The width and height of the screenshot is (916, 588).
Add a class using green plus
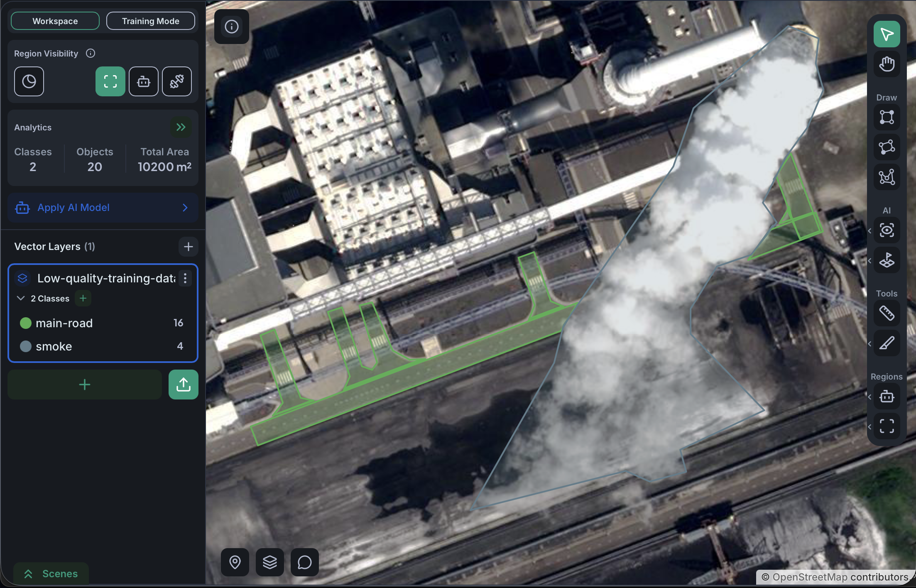[x=83, y=298]
